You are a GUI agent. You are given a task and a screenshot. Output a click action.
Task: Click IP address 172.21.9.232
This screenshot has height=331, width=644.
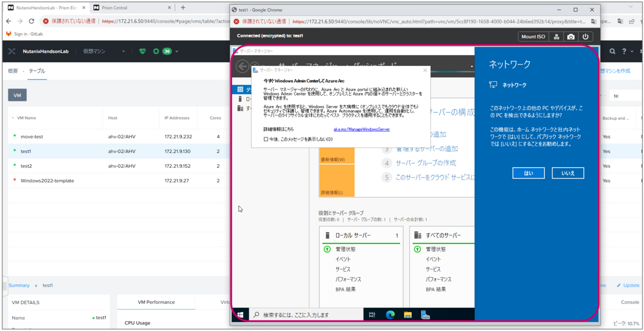(x=178, y=137)
